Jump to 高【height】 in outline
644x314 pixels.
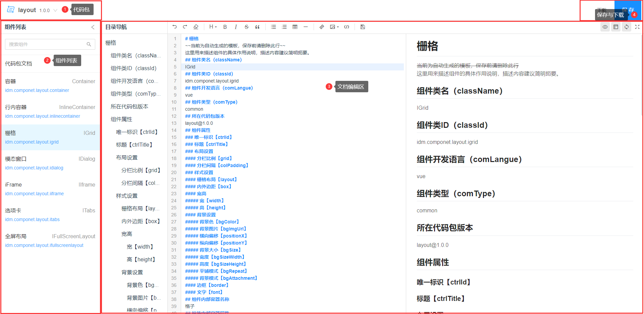tap(142, 259)
